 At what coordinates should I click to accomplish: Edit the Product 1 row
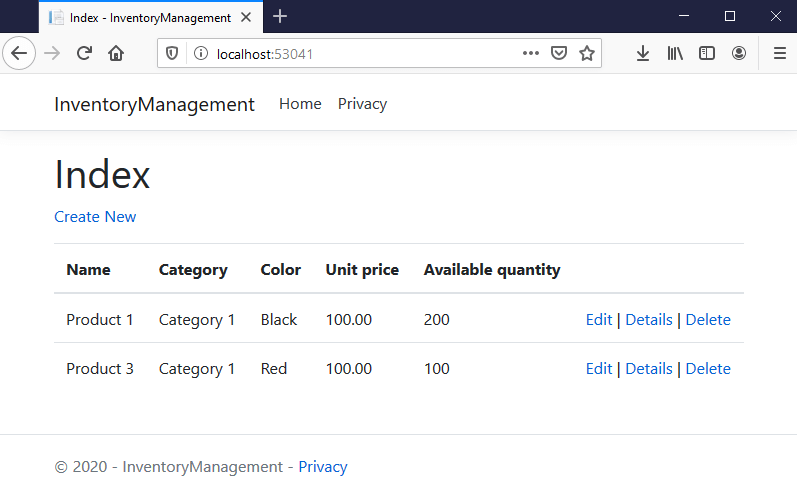[x=598, y=320]
